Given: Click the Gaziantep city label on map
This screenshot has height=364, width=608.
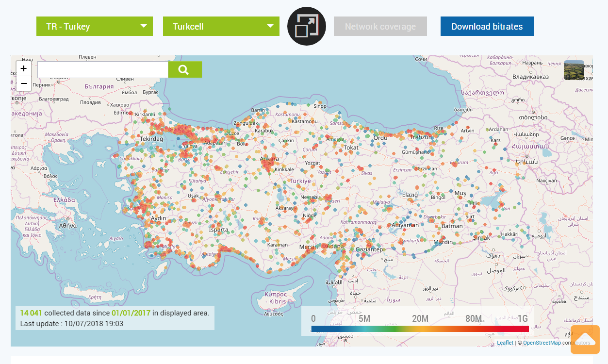Looking at the screenshot, I should click(369, 249).
